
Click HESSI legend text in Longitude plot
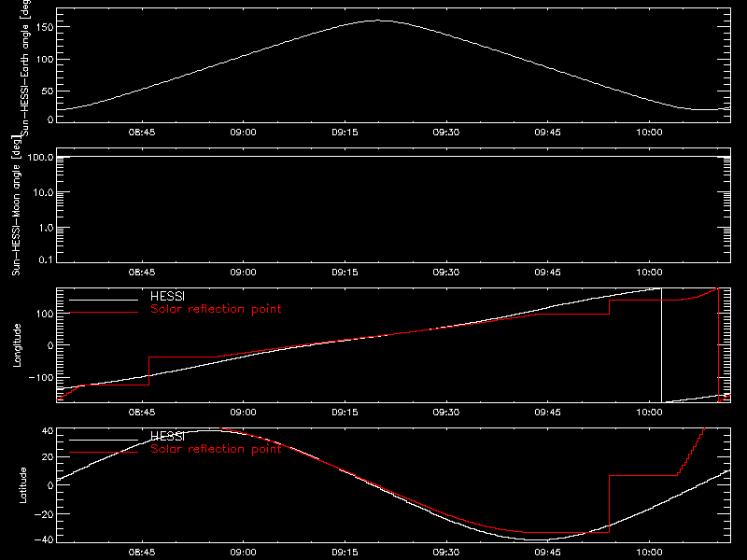click(167, 296)
